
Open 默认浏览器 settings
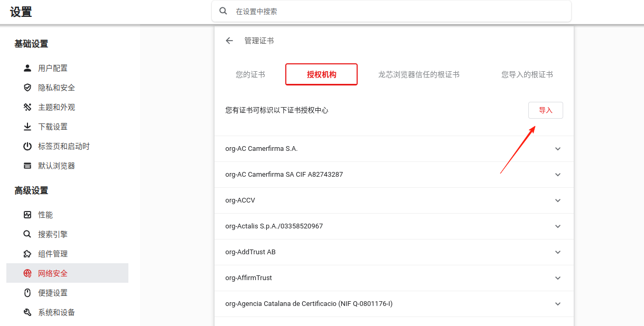pyautogui.click(x=67, y=166)
